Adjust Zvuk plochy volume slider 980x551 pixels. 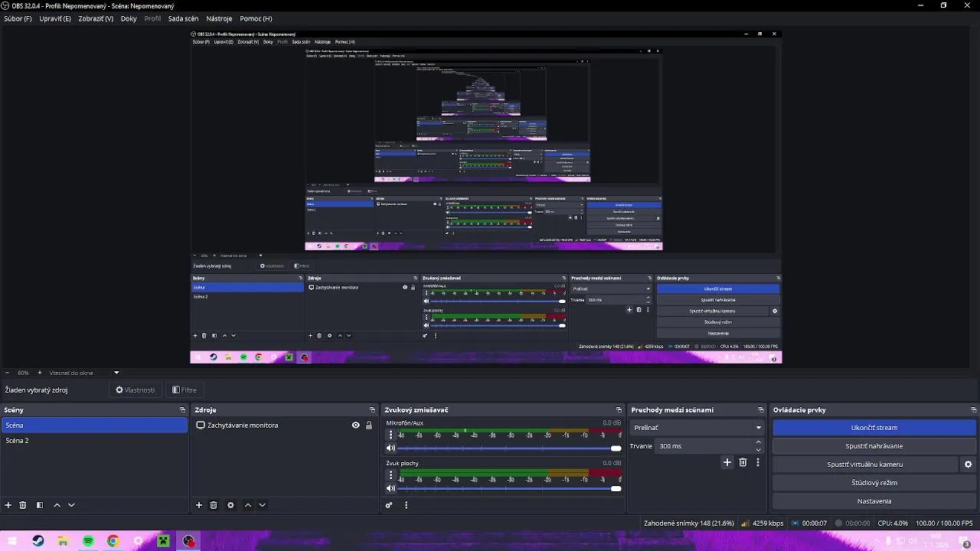tap(509, 489)
